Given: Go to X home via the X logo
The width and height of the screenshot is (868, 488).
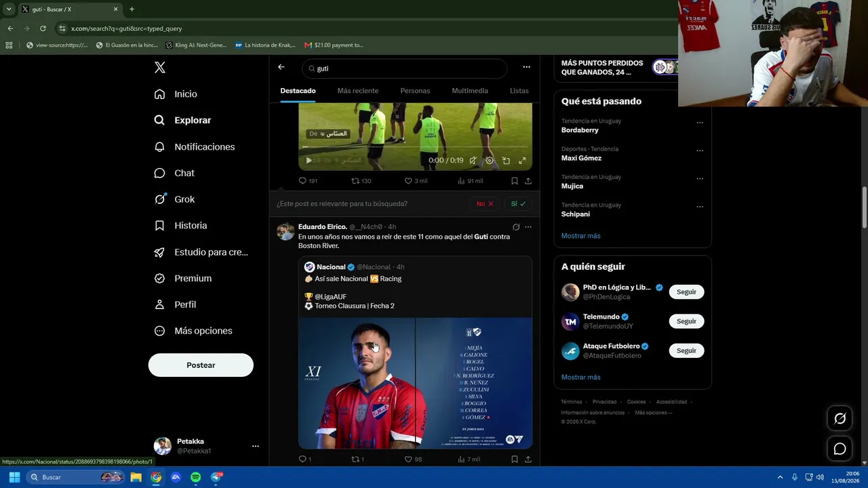Looking at the screenshot, I should (x=160, y=67).
